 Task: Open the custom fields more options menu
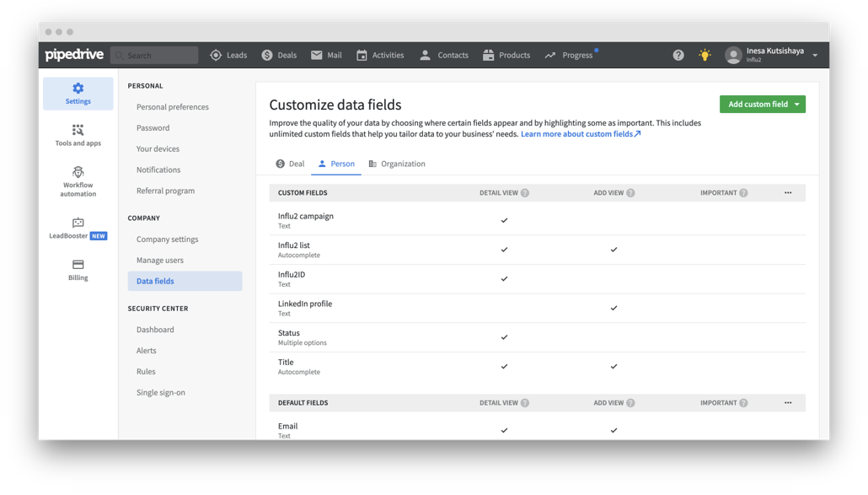pos(788,193)
